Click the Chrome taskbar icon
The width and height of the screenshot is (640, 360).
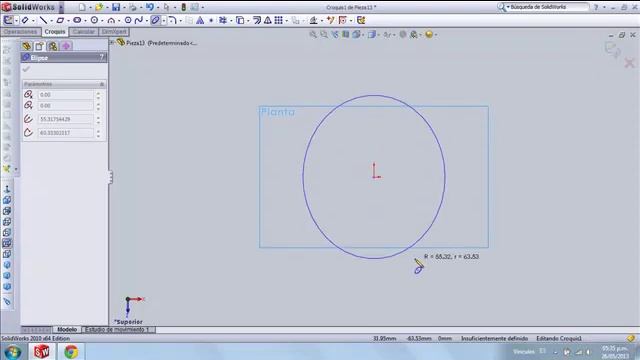coord(71,351)
